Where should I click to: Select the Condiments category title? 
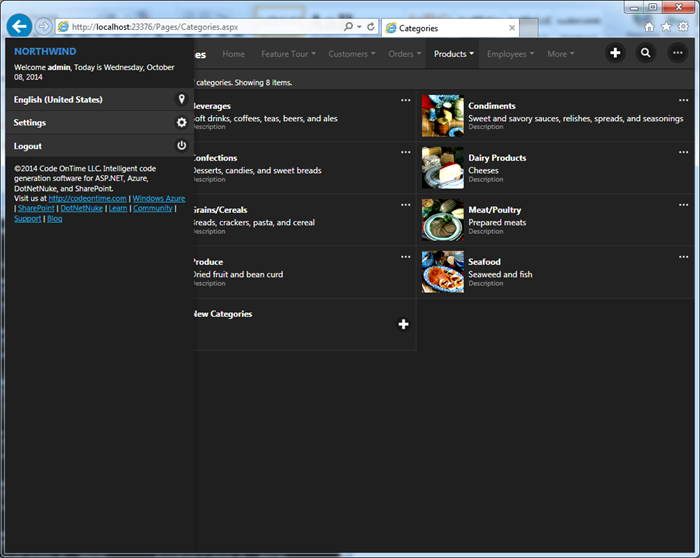[x=492, y=106]
